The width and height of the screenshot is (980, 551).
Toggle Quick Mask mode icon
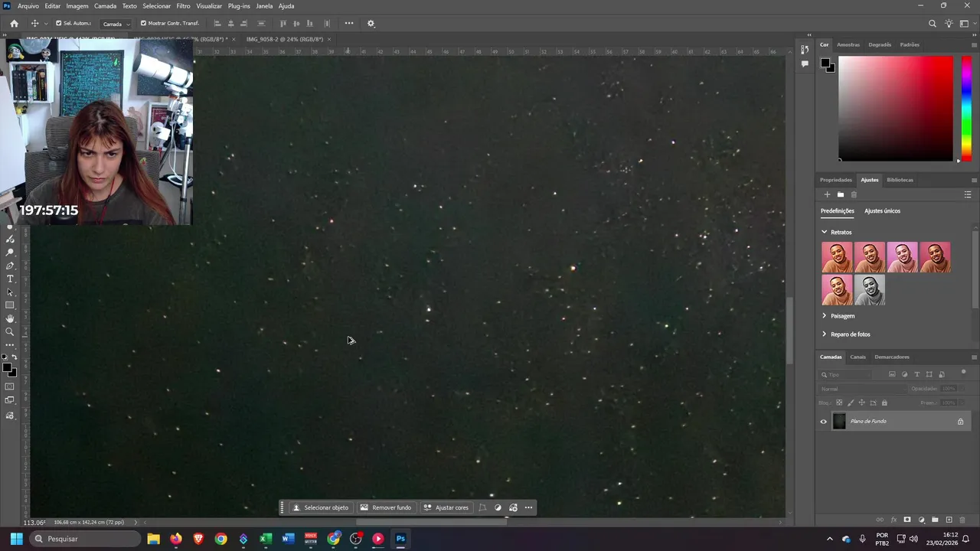tap(10, 386)
